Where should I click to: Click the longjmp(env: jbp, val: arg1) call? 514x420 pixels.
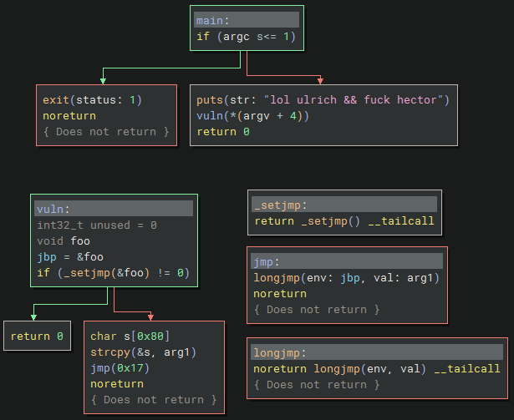346,278
